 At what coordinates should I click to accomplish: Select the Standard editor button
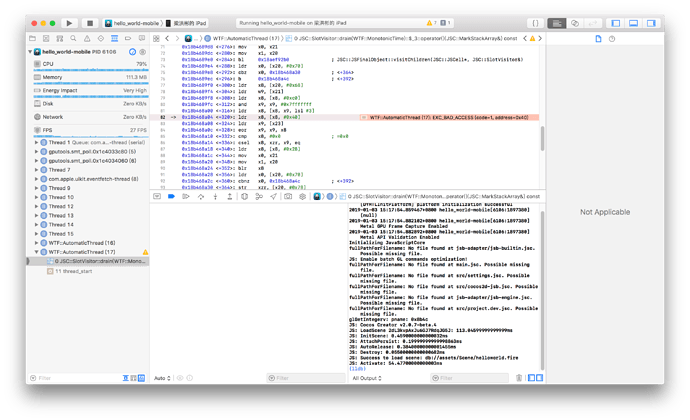pyautogui.click(x=557, y=23)
